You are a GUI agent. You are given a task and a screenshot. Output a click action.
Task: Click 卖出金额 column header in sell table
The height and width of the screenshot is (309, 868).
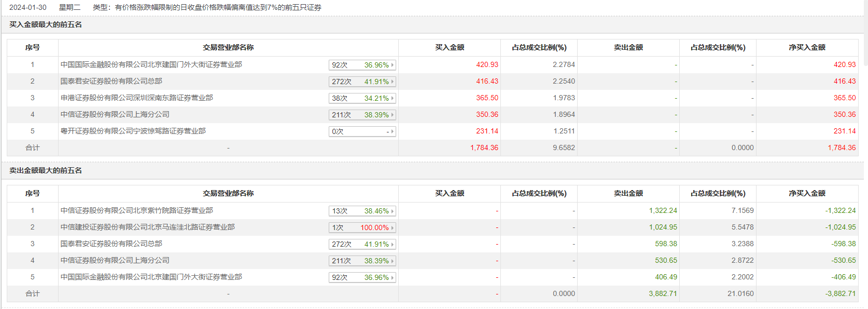tap(628, 193)
